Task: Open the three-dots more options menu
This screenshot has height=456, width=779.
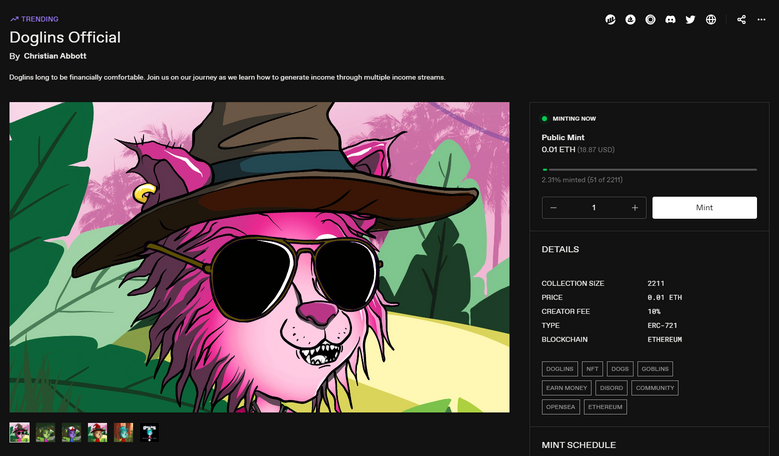Action: tap(764, 19)
